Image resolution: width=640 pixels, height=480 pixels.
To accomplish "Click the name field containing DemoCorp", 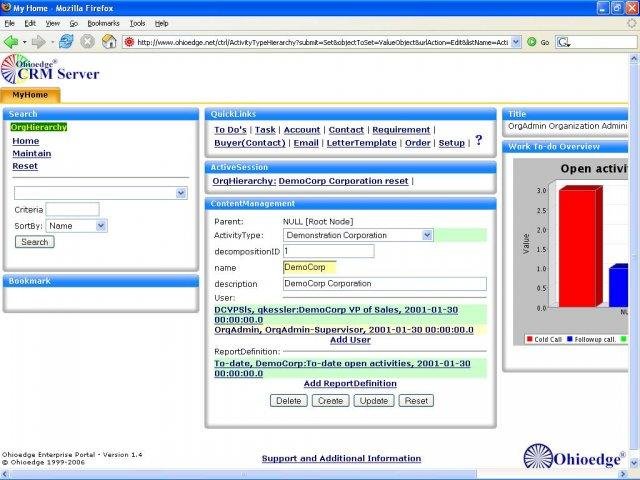I will tap(310, 267).
